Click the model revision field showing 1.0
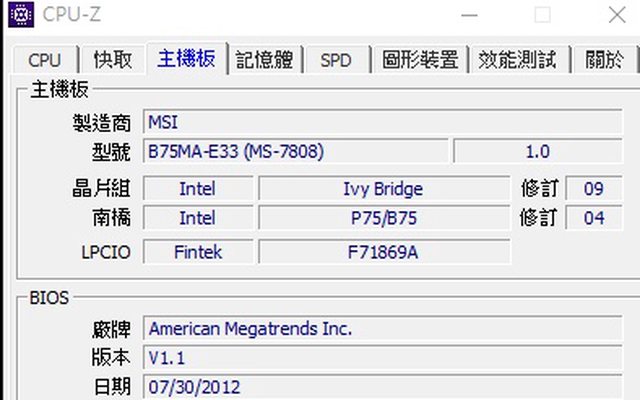Image resolution: width=640 pixels, height=400 pixels. [537, 152]
